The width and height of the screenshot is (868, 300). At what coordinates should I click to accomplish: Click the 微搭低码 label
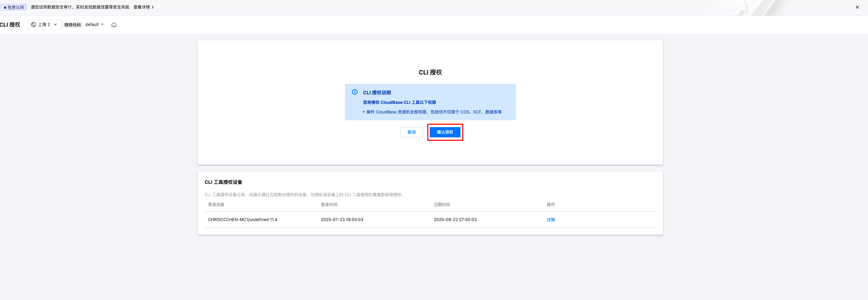point(73,25)
